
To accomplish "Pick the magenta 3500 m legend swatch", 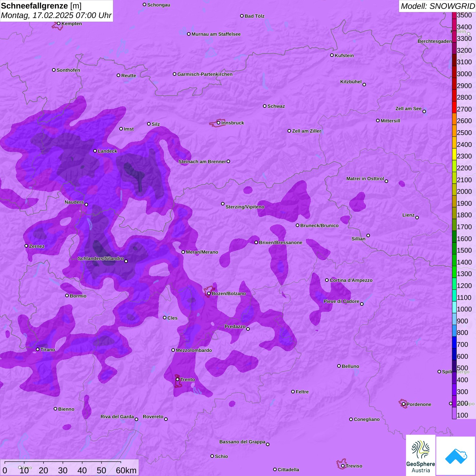I will 454,15.
